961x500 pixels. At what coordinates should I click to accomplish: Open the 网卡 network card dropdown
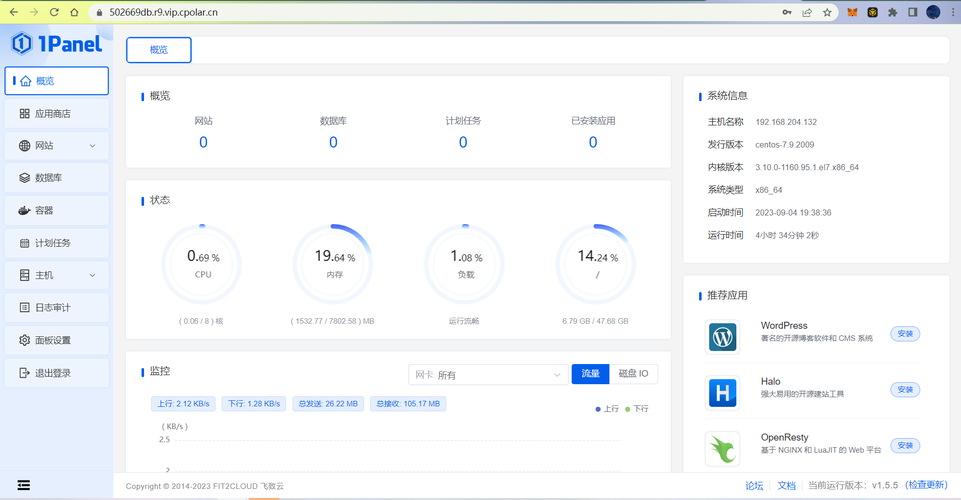(x=488, y=375)
